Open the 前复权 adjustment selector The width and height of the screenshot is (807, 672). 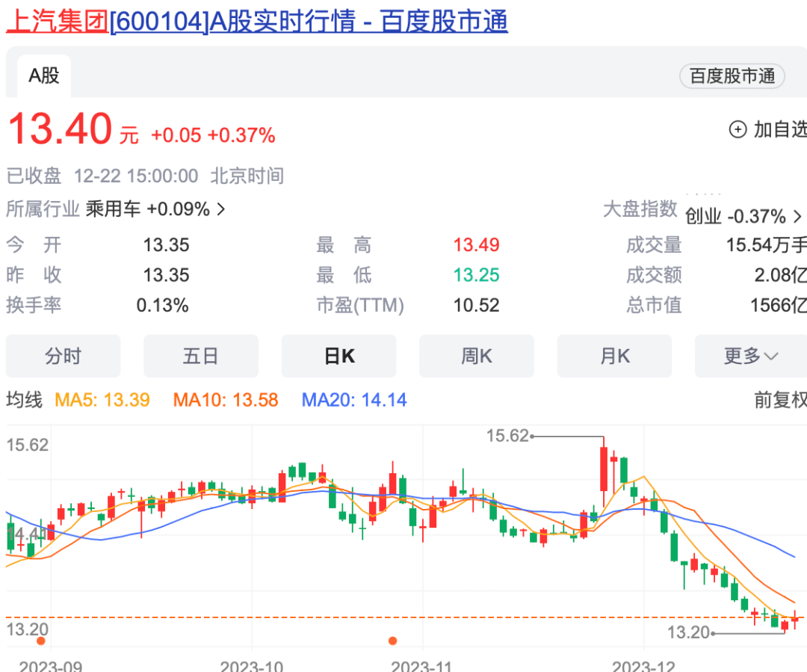click(x=780, y=400)
